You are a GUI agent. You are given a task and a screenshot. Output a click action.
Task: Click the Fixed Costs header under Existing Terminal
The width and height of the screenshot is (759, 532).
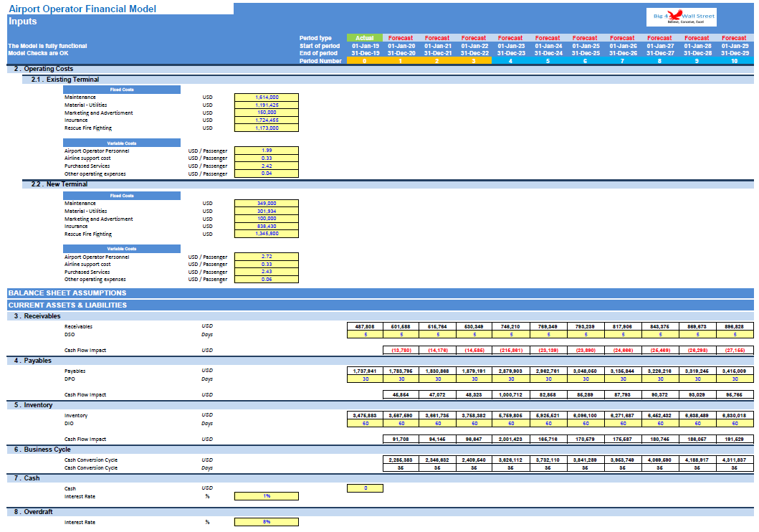122,90
